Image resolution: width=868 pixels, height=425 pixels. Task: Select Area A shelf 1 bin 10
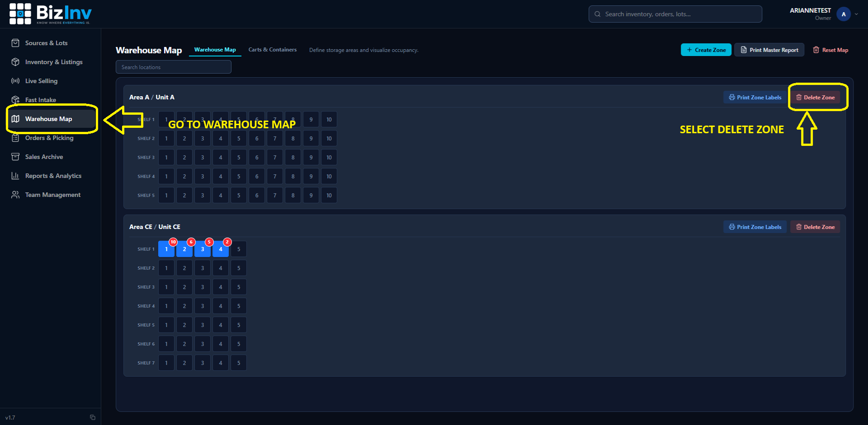[329, 119]
